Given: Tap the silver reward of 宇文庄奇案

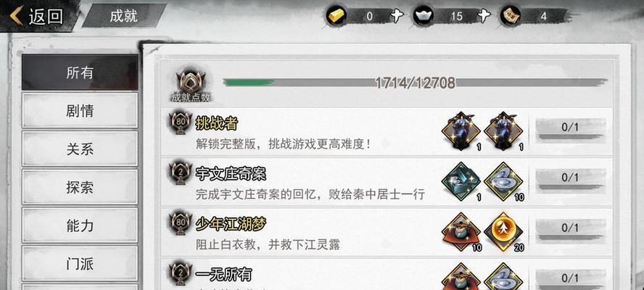Looking at the screenshot, I should pyautogui.click(x=503, y=181).
